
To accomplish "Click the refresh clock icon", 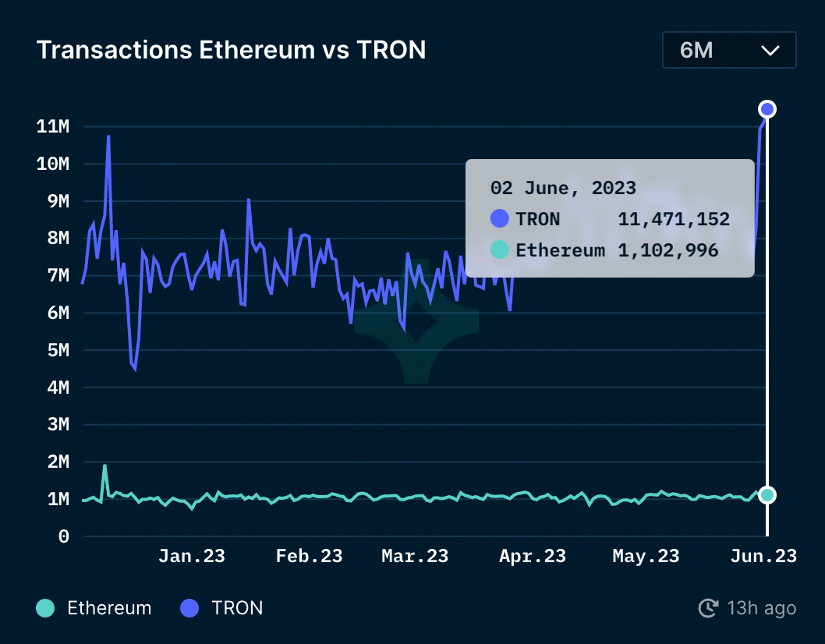I will (708, 608).
